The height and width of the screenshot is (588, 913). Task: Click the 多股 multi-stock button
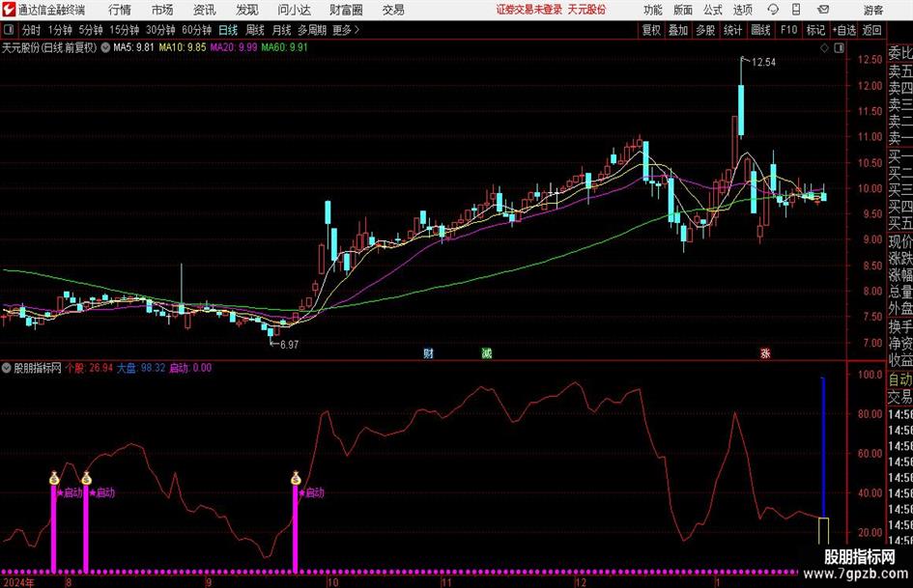pyautogui.click(x=705, y=30)
